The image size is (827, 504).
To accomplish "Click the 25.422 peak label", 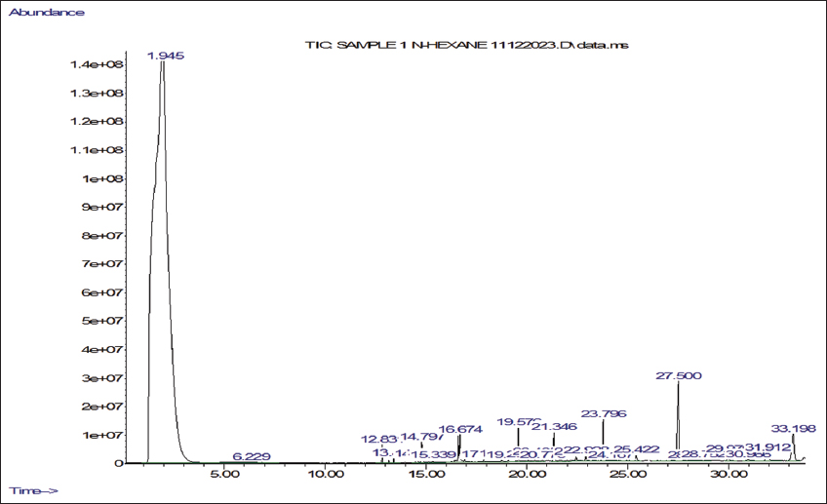I will [x=638, y=448].
